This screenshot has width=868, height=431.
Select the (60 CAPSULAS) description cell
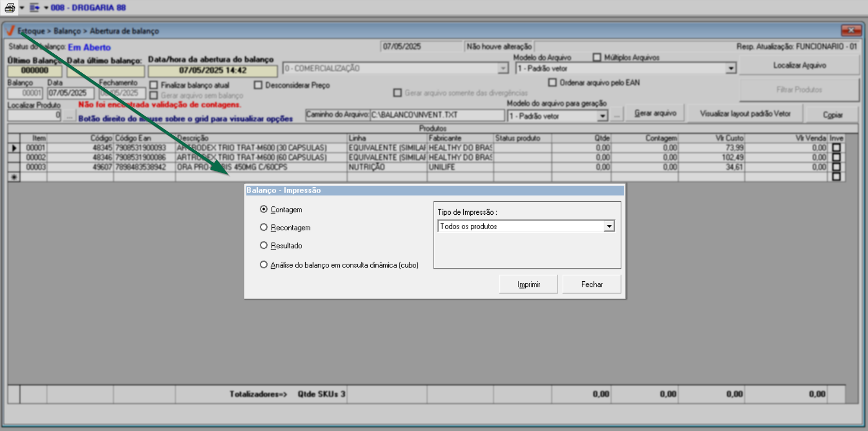261,157
